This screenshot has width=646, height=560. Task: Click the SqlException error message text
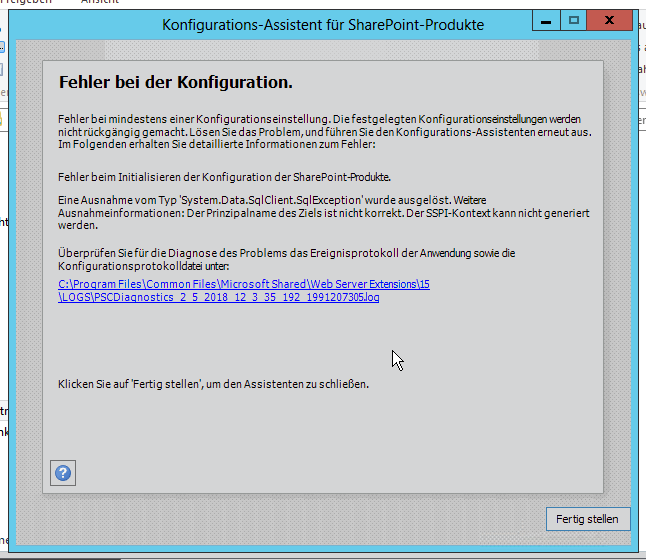click(324, 213)
